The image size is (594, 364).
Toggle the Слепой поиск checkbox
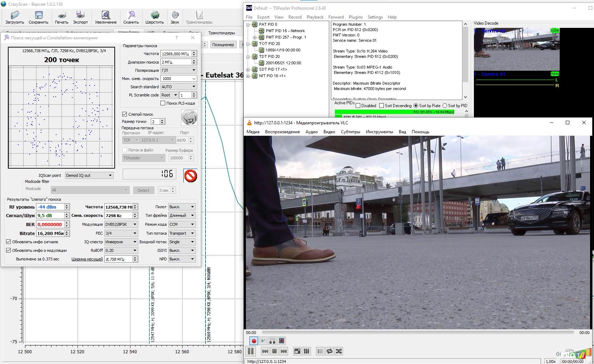tap(125, 114)
